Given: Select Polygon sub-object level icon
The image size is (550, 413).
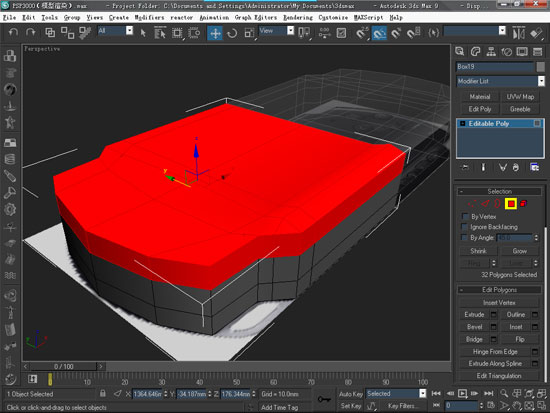Looking at the screenshot, I should tap(511, 204).
